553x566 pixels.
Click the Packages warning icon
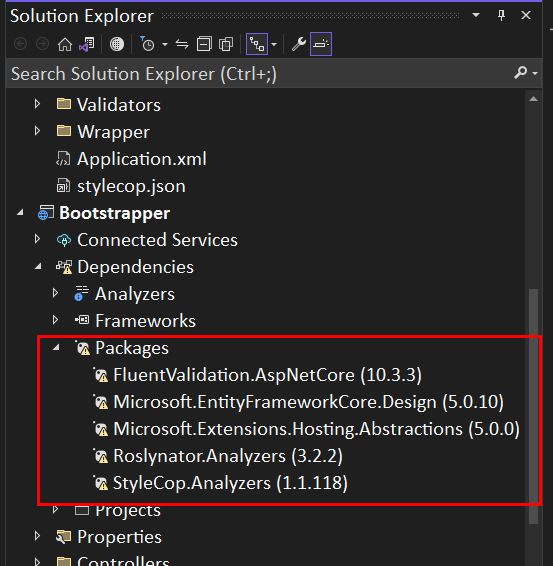tap(83, 348)
